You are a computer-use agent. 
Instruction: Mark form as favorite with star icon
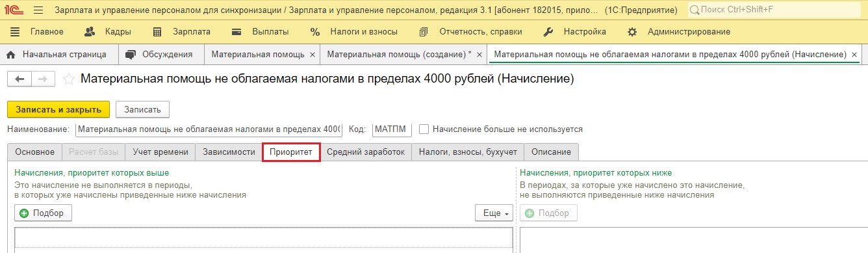coord(69,79)
